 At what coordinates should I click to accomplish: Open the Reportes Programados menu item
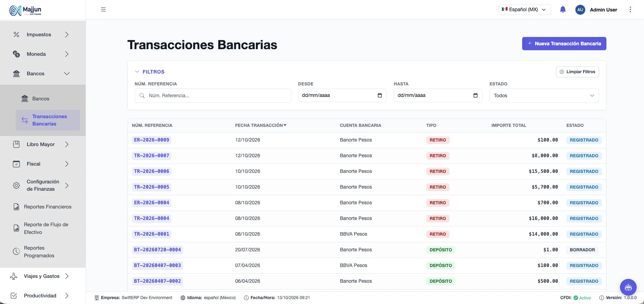click(39, 252)
